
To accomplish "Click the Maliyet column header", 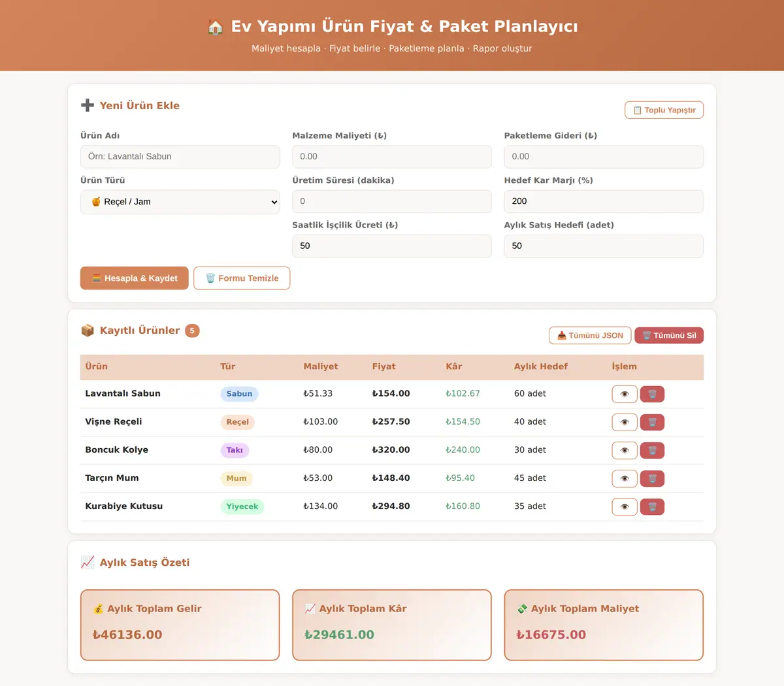I will pyautogui.click(x=321, y=367).
